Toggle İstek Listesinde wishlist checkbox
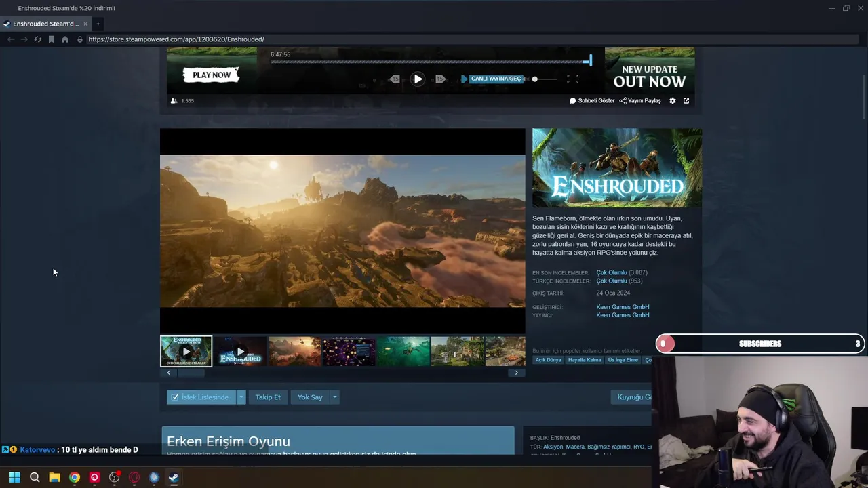 pos(175,397)
